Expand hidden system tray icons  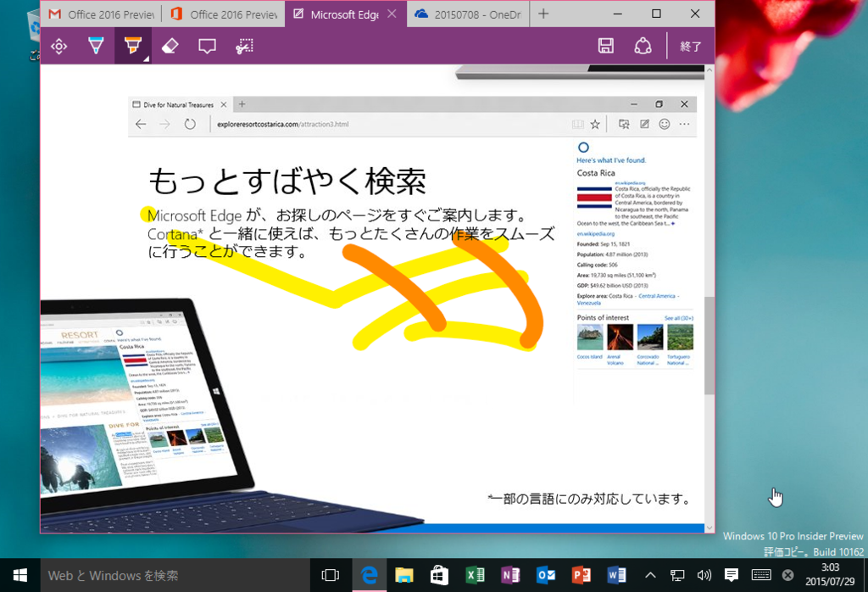(650, 575)
